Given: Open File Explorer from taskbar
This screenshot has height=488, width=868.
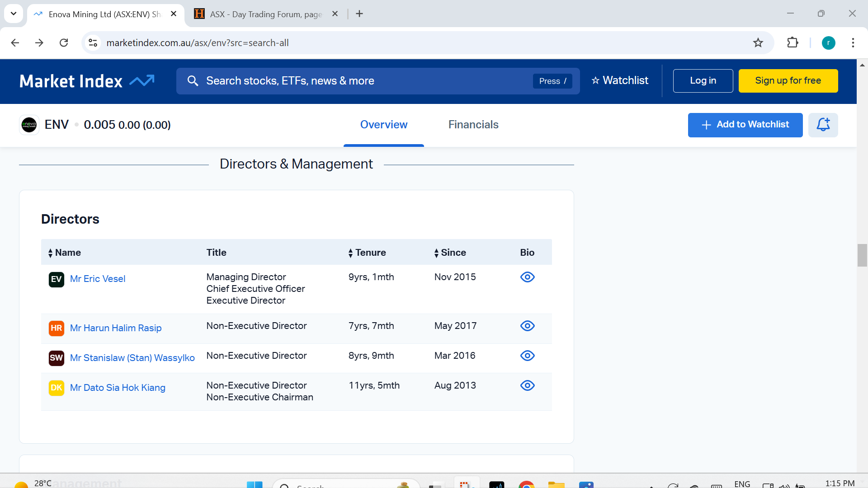Looking at the screenshot, I should pos(557,485).
